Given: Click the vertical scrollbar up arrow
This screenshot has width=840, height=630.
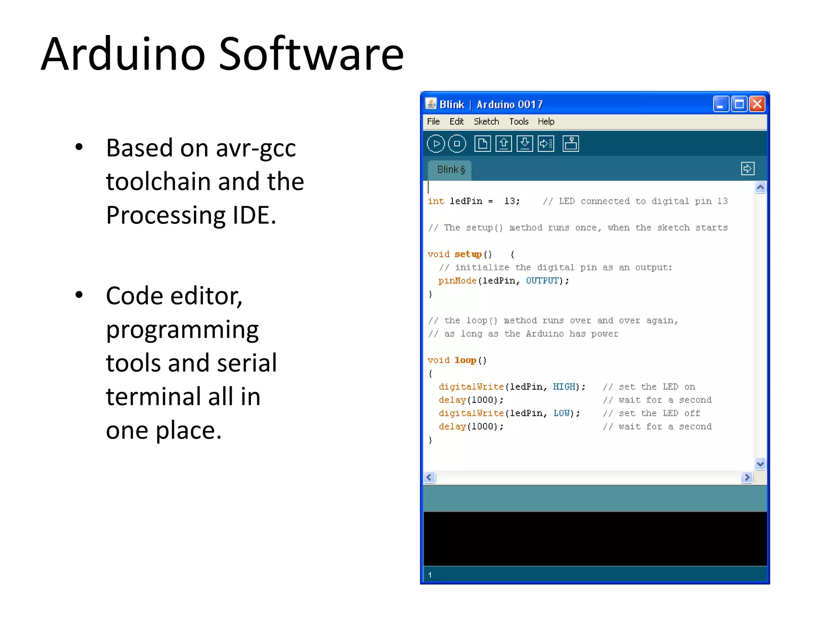Looking at the screenshot, I should [760, 188].
